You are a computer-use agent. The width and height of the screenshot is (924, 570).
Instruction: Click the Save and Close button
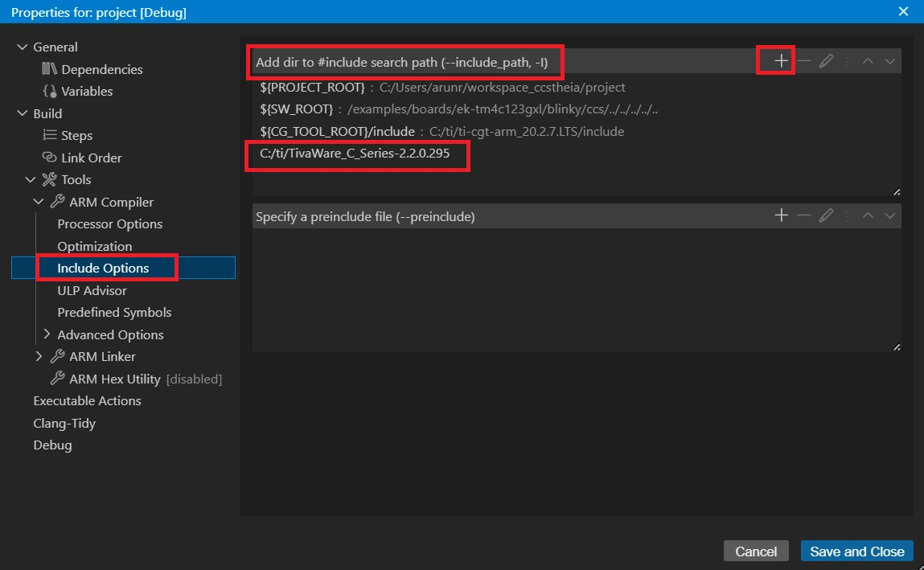coord(856,552)
